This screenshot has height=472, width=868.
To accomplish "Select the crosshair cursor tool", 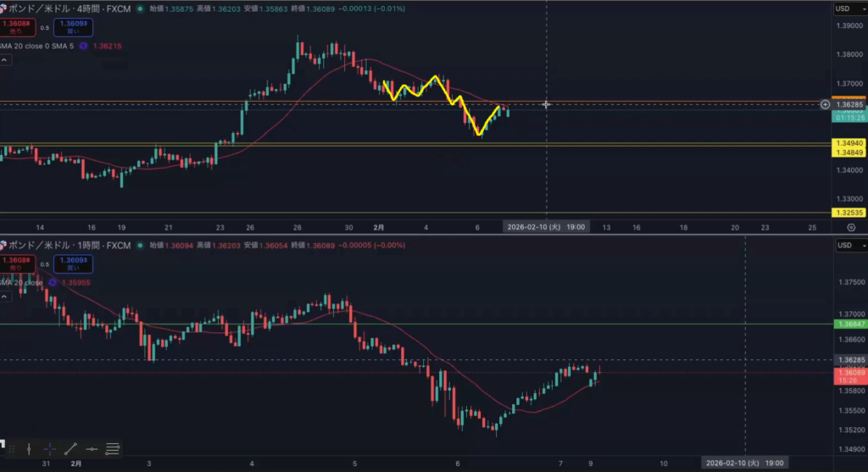I will click(50, 449).
